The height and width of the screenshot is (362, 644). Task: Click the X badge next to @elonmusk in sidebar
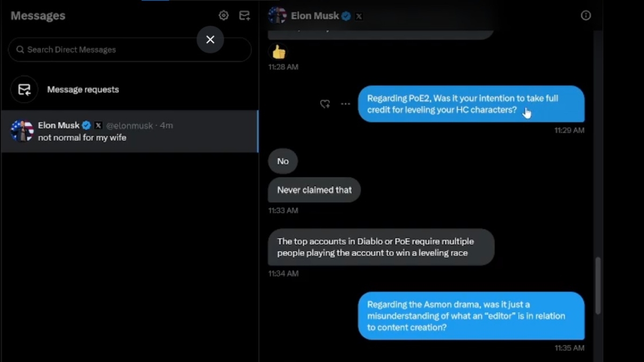point(97,125)
